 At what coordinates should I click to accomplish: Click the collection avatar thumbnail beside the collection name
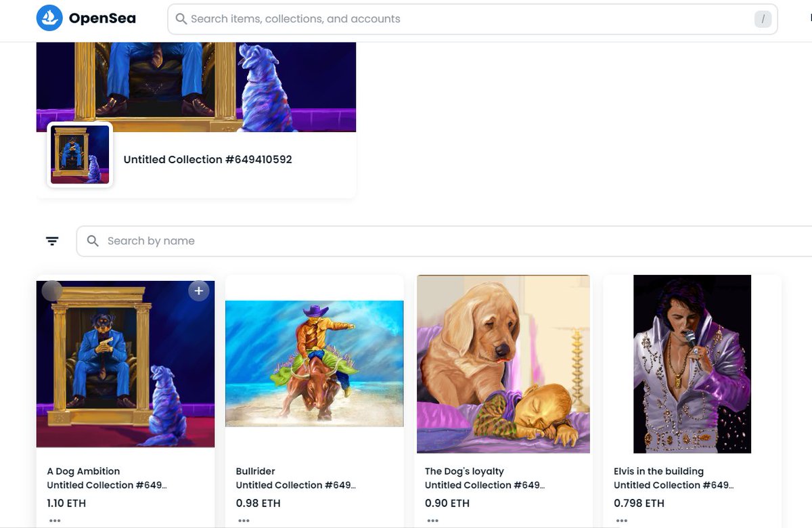click(80, 154)
